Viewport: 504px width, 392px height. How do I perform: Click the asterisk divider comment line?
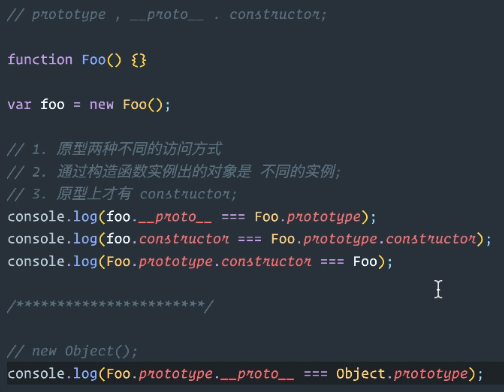click(x=110, y=306)
